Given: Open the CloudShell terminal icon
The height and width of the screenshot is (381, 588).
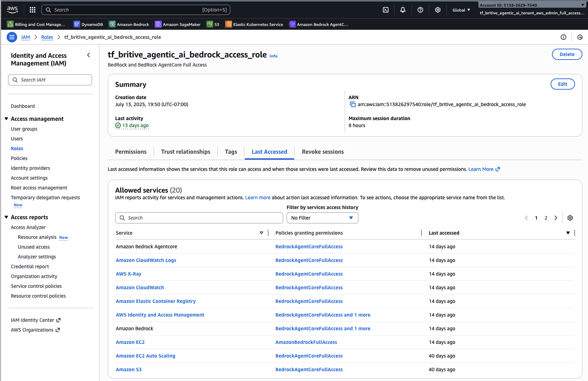Looking at the screenshot, I should 386,10.
